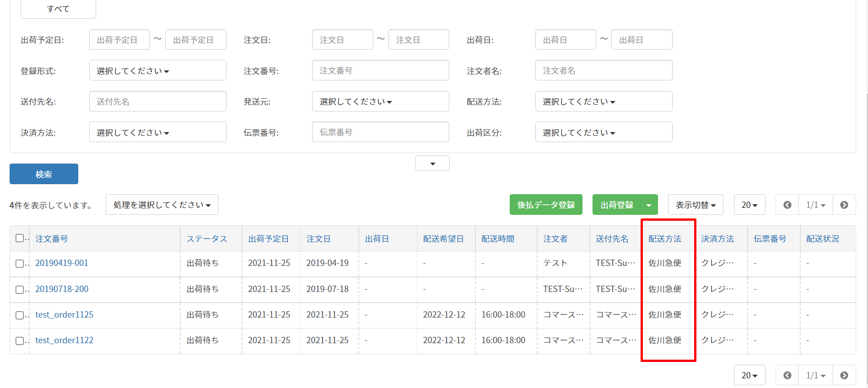Viewport: 868px width, 388px height.
Task: Check the row for test_order1122
Action: click(x=20, y=341)
